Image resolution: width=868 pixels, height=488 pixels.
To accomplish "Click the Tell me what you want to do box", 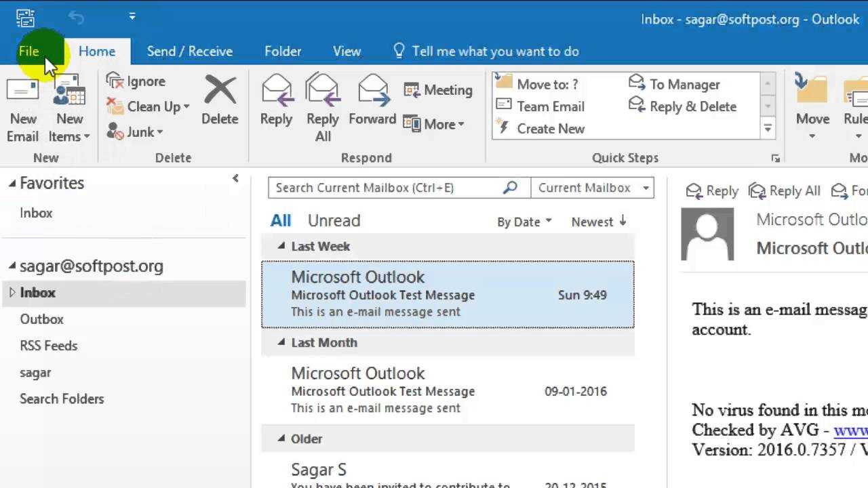I will 486,52.
